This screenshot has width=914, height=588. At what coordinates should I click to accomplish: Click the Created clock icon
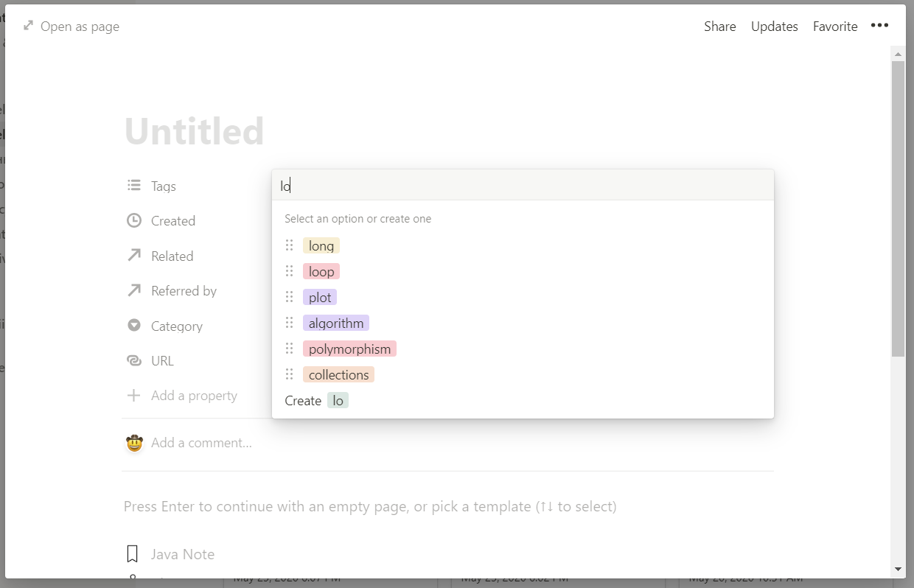point(133,220)
